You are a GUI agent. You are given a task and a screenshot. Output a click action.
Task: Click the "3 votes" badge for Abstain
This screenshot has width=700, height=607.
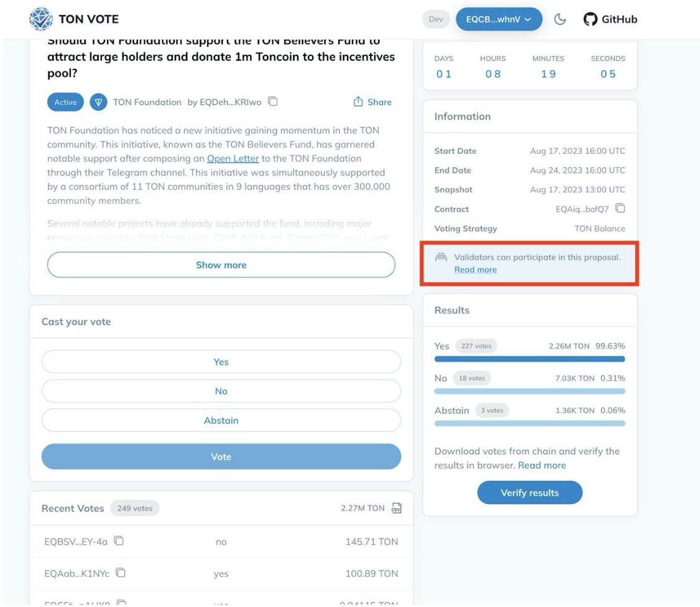[x=492, y=410]
